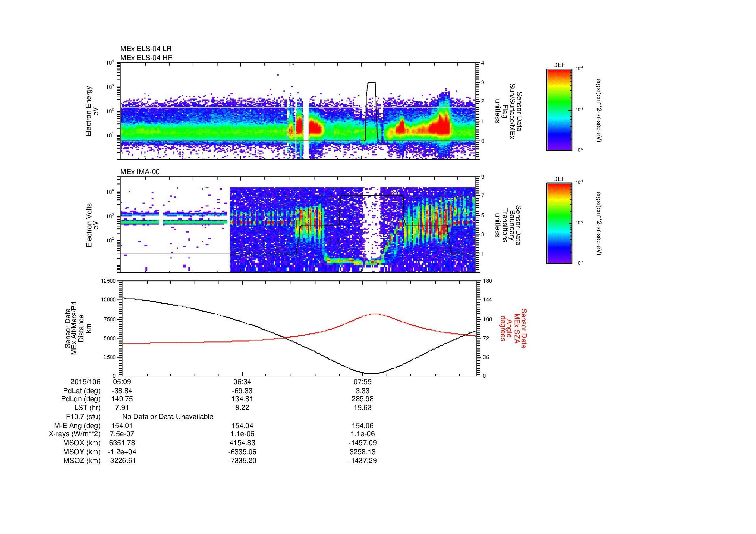Click 'No Data or Data Unavailable' text
This screenshot has width=756, height=534.
point(168,417)
